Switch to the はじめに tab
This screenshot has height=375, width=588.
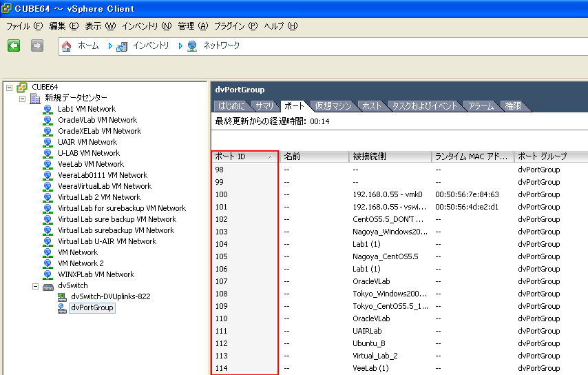231,106
